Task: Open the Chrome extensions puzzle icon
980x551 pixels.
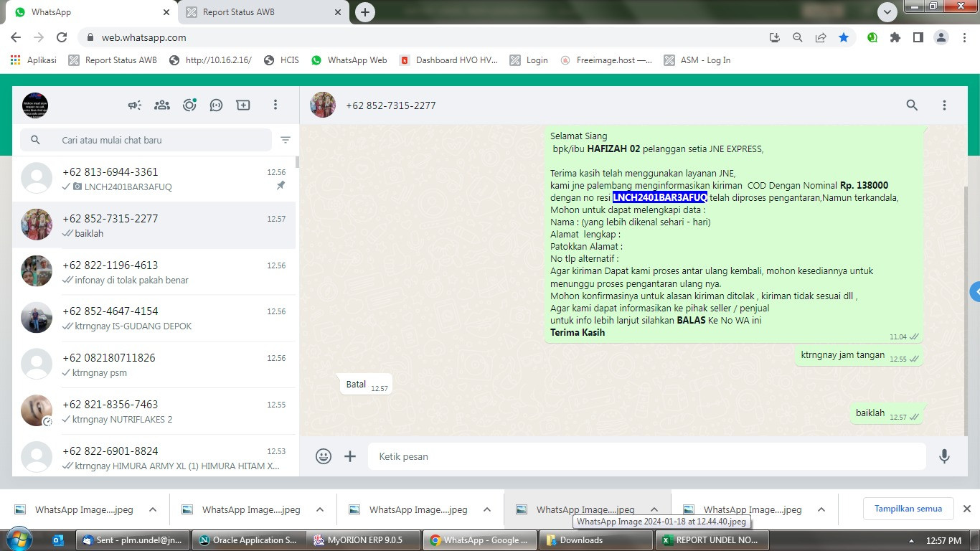Action: click(x=895, y=37)
